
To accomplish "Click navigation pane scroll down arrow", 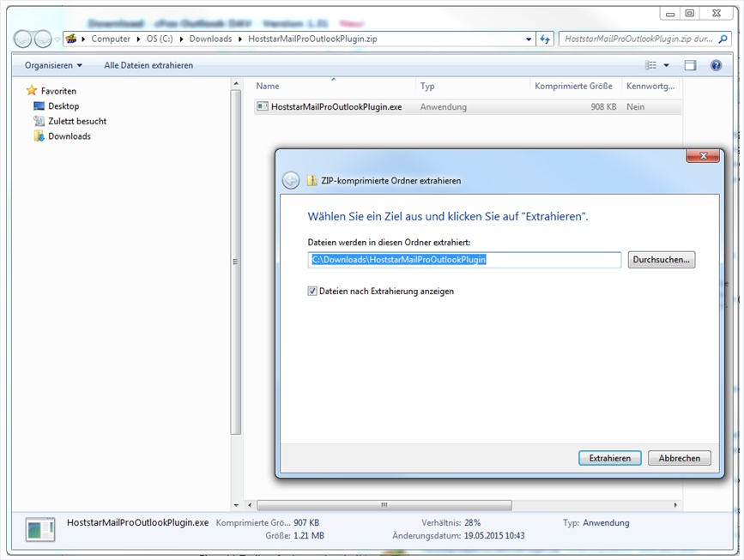I will (236, 505).
